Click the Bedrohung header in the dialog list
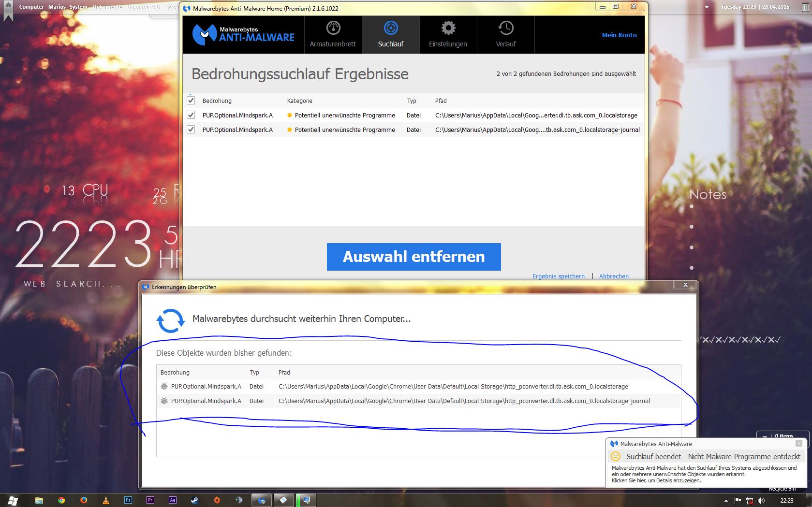This screenshot has width=812, height=507. (175, 373)
